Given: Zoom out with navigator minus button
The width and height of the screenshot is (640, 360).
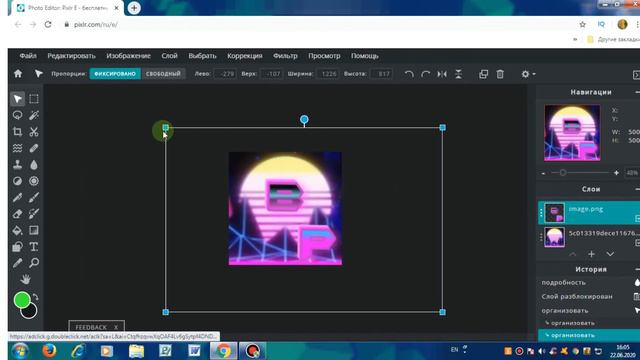Looking at the screenshot, I should [x=543, y=173].
